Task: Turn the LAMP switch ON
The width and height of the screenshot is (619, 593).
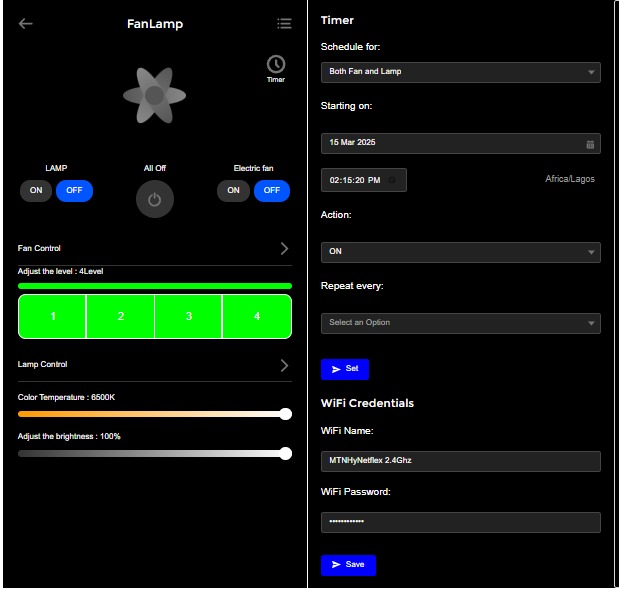Action: click(36, 190)
